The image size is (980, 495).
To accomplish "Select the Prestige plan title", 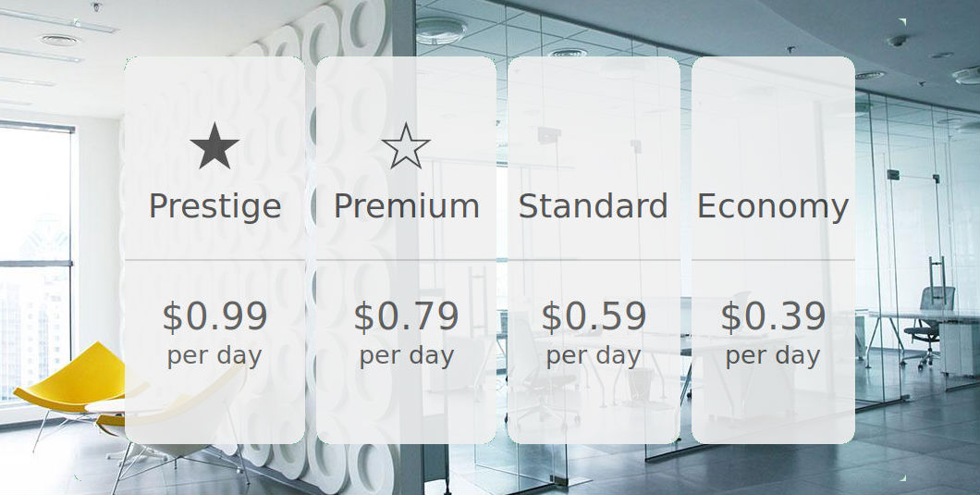I will coord(214,207).
